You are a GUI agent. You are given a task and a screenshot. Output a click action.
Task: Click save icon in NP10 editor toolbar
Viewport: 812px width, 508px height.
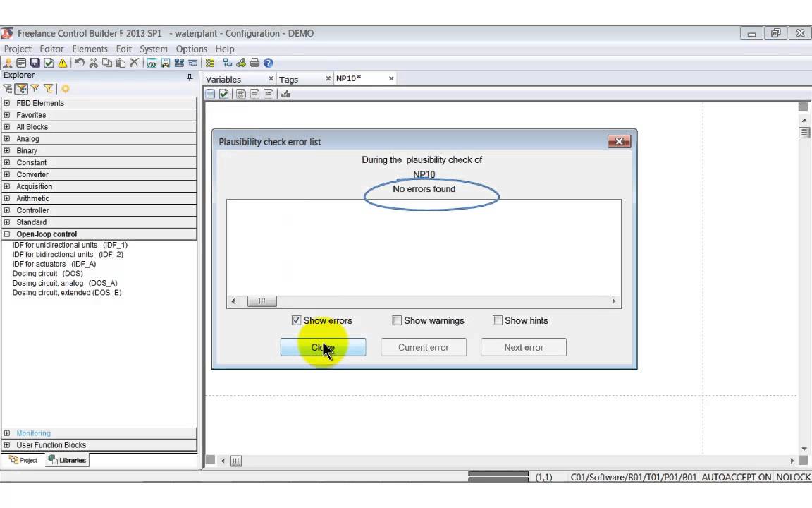coord(210,94)
